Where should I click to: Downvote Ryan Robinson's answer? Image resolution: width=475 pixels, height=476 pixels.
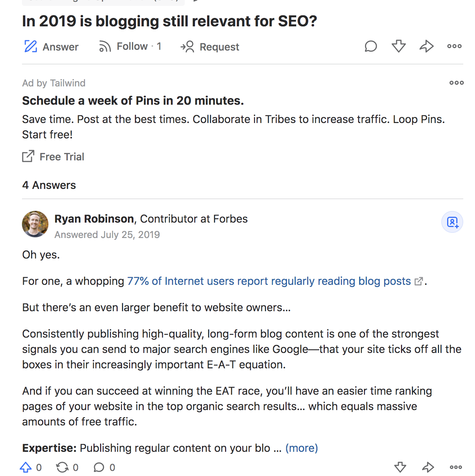400,467
